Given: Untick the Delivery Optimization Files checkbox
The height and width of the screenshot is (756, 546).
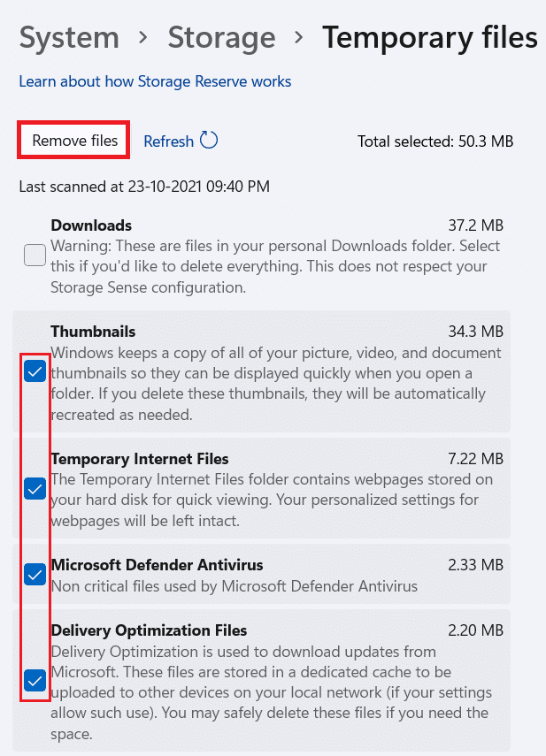Looking at the screenshot, I should coord(35,681).
